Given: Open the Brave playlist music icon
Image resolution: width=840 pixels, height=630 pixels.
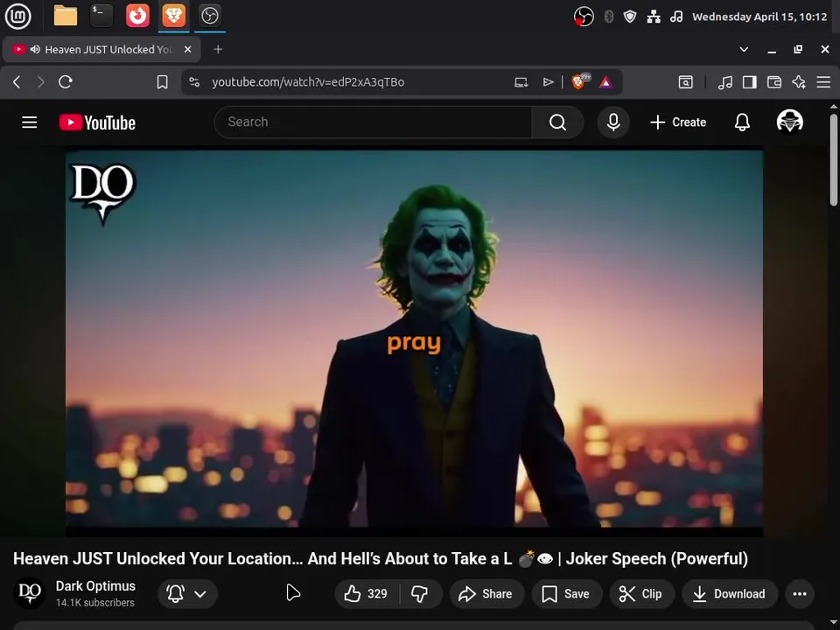Looking at the screenshot, I should click(x=724, y=82).
